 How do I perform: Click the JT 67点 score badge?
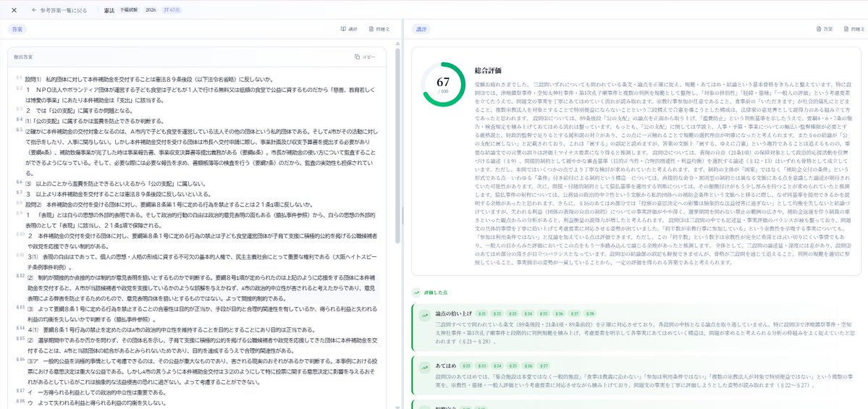[171, 10]
